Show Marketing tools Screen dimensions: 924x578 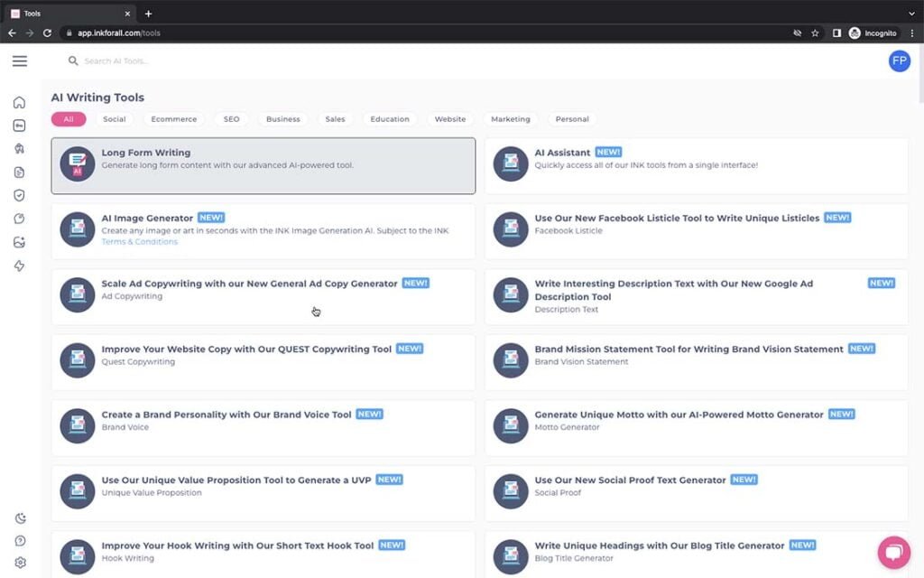pos(511,119)
